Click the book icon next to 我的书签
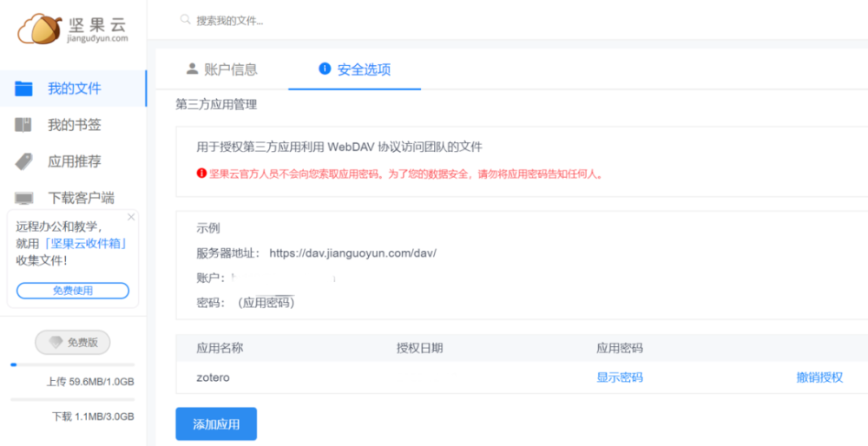This screenshot has height=446, width=868. click(x=23, y=125)
